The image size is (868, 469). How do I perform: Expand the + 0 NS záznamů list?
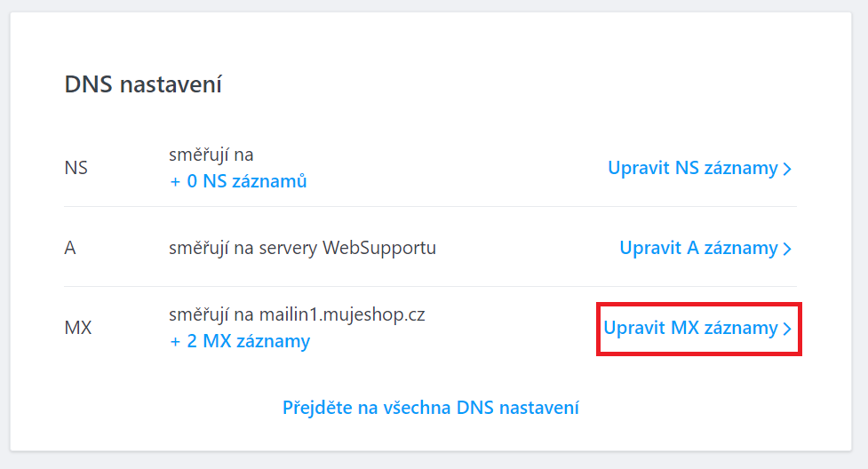(x=238, y=181)
